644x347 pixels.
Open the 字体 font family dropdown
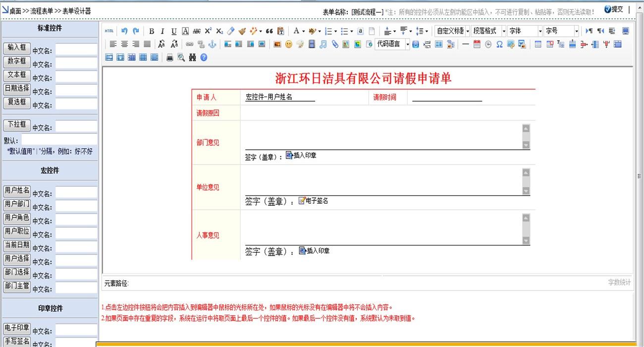(525, 31)
